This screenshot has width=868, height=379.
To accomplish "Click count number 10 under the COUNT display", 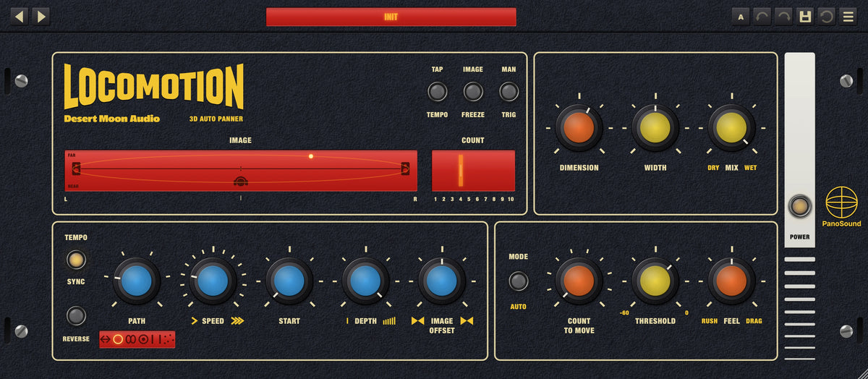I will (511, 199).
